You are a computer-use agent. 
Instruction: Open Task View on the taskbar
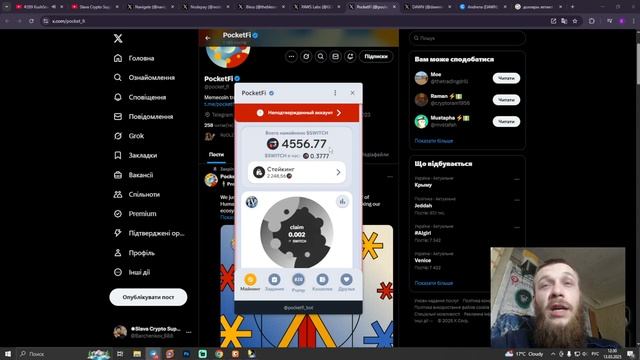(120, 353)
